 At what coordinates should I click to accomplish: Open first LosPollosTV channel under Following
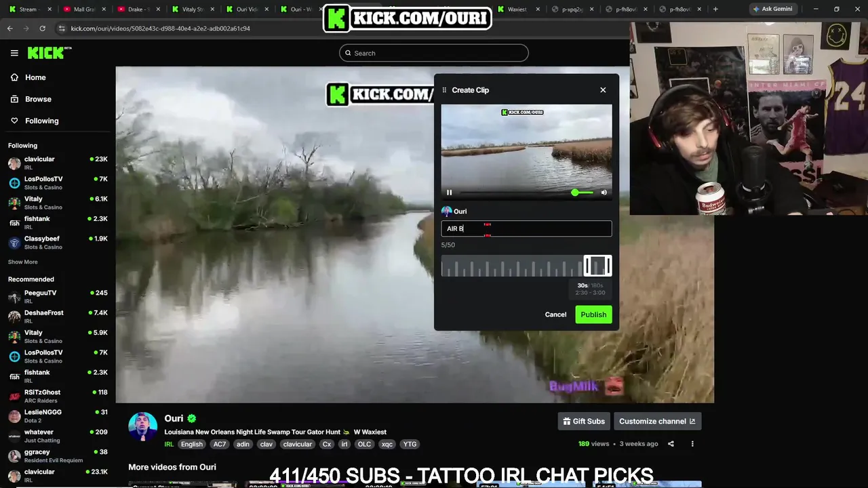click(x=58, y=183)
